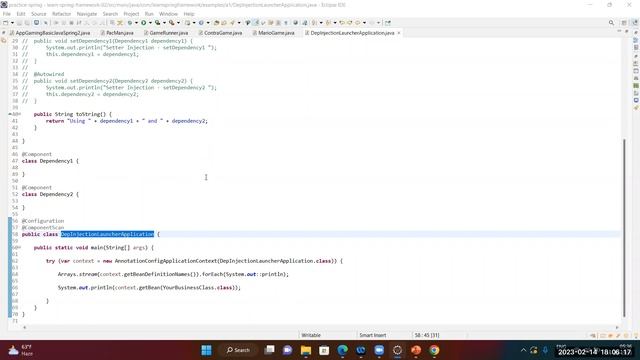Open the Project menu
Screen dimensions: 640x360
point(131,14)
